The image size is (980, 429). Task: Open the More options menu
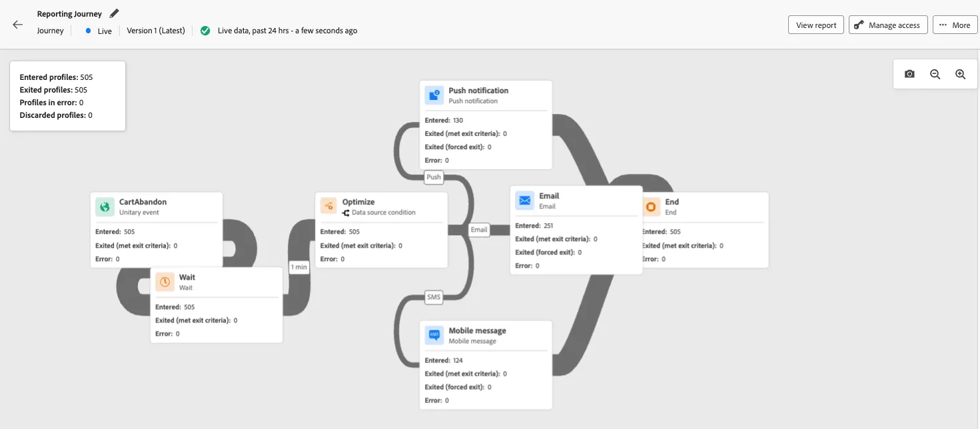tap(955, 25)
